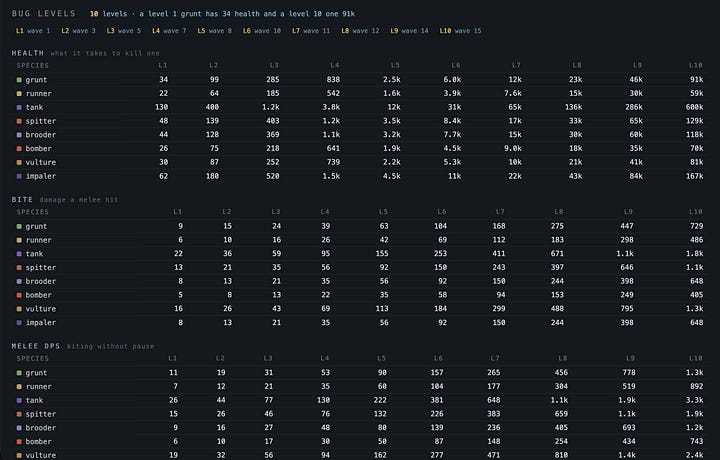Click brooder's 7.7k value in Health table

[452, 135]
